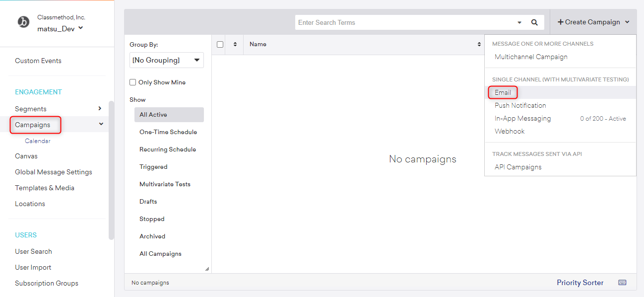Click the sort icon next to select-all checkbox
This screenshot has width=644, height=297.
(x=235, y=44)
